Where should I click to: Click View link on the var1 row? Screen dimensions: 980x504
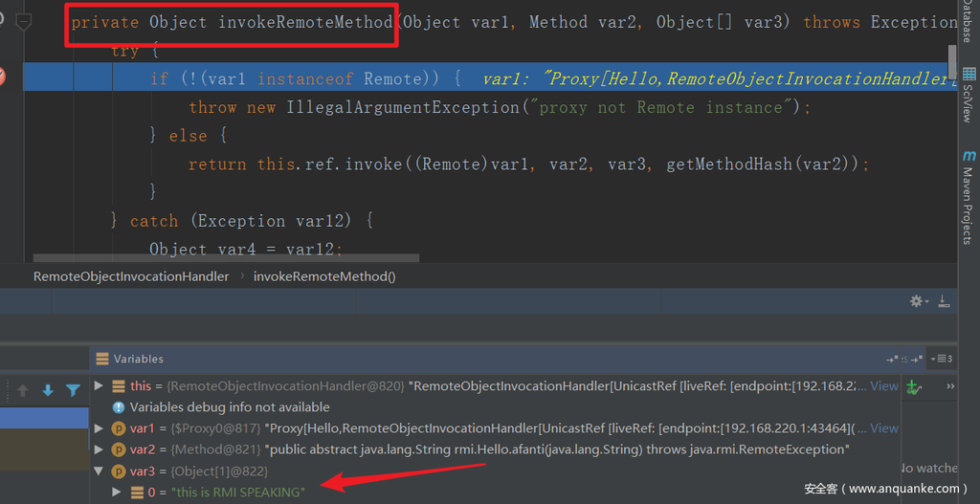click(884, 427)
